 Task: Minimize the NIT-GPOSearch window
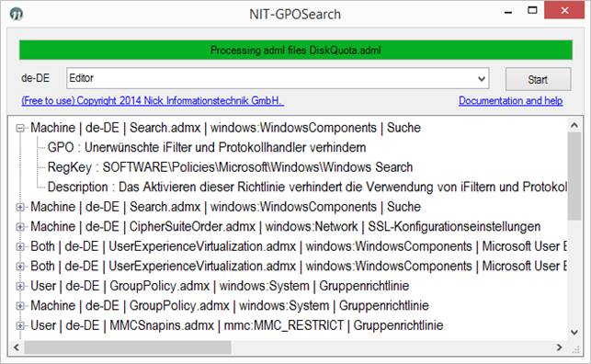click(508, 12)
